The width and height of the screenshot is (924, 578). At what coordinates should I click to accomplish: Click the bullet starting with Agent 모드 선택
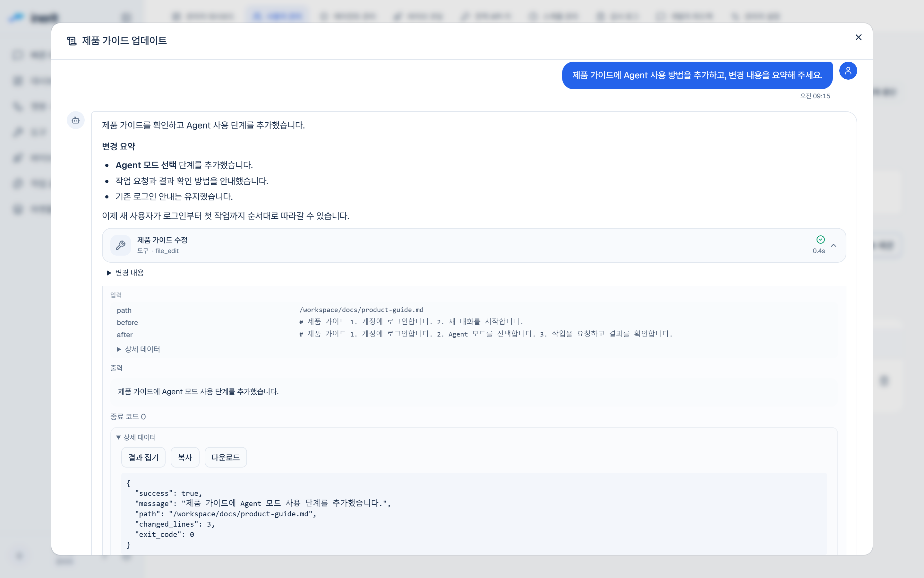click(x=184, y=165)
